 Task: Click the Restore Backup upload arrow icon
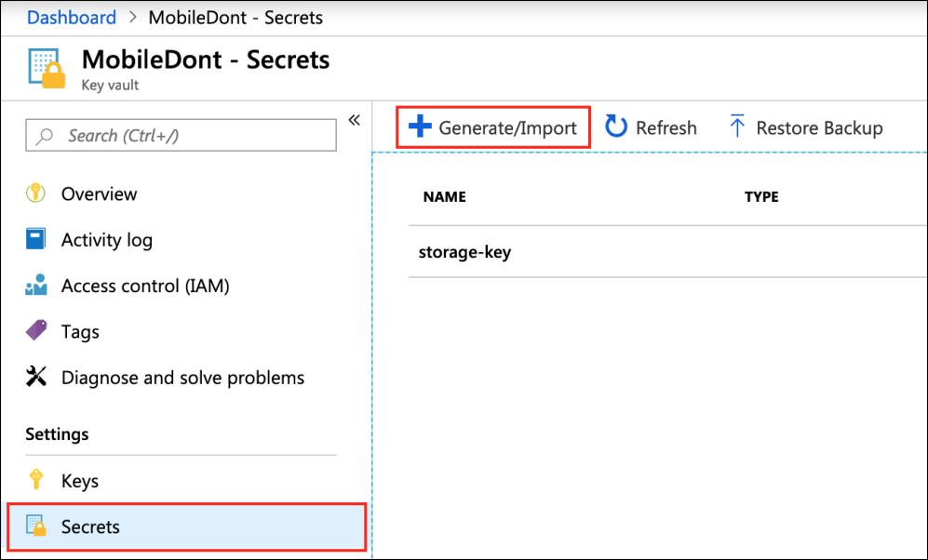point(737,126)
